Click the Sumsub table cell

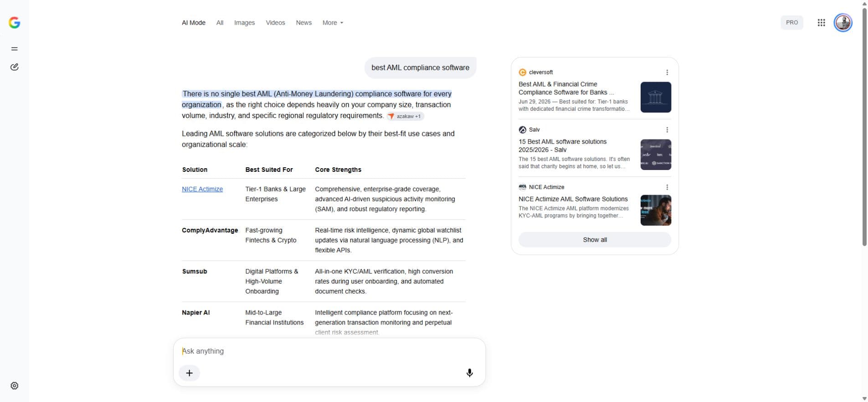(195, 271)
